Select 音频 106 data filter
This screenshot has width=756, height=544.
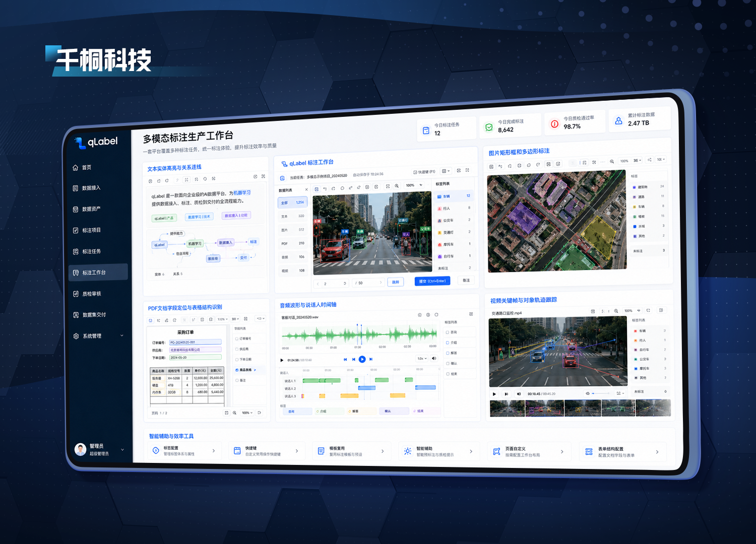292,257
